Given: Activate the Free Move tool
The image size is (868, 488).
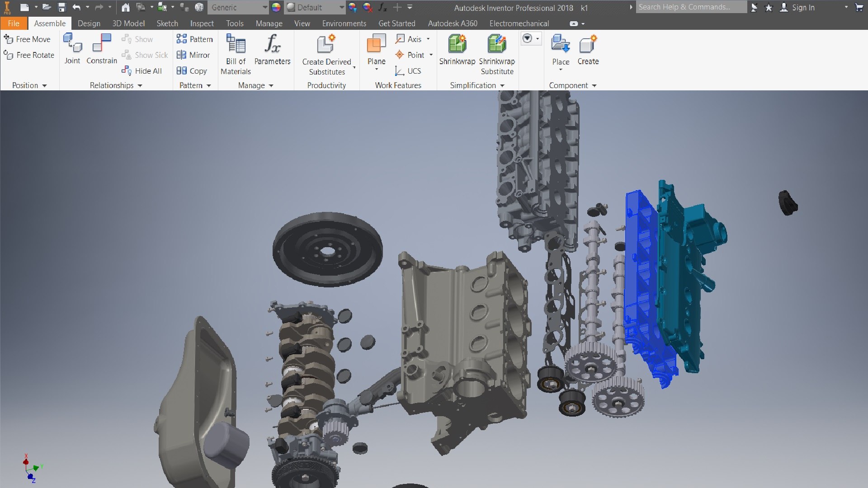Looking at the screenshot, I should [27, 39].
